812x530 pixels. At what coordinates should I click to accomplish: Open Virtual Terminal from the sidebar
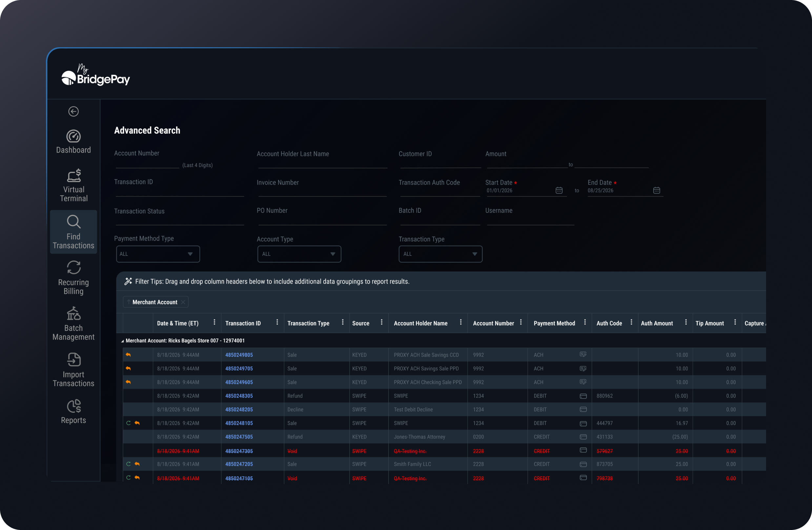point(73,186)
